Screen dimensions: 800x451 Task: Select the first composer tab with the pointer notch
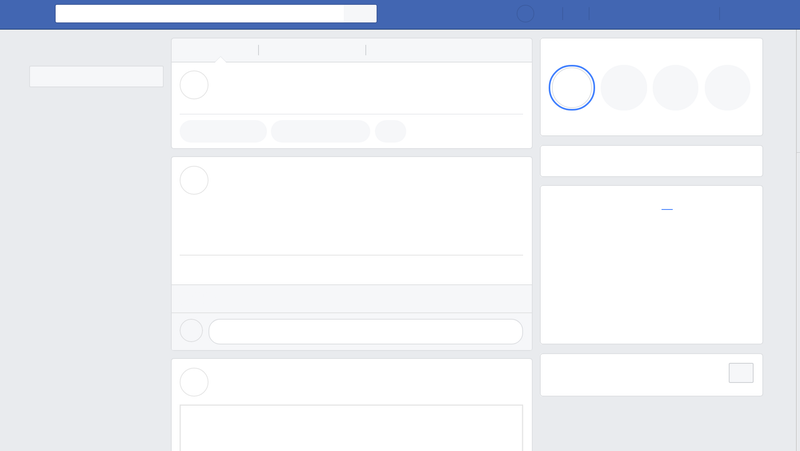point(215,50)
